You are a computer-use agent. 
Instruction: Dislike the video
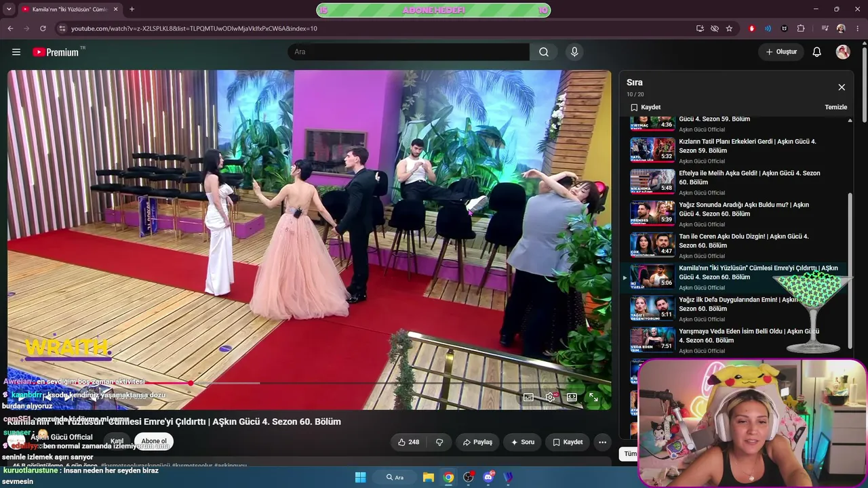(x=439, y=442)
